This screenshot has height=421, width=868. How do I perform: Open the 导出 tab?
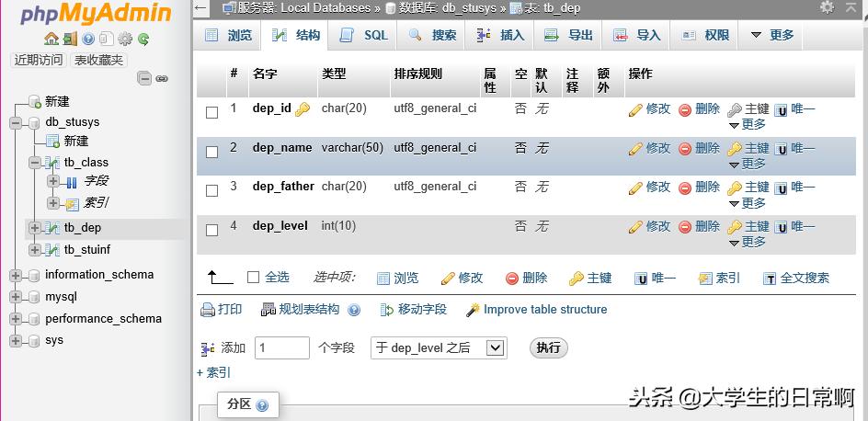[568, 36]
